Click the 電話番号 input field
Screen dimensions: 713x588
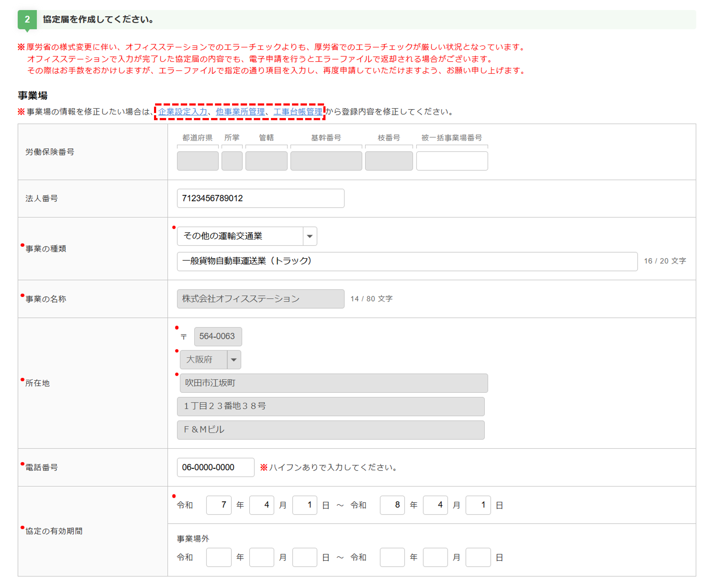215,467
